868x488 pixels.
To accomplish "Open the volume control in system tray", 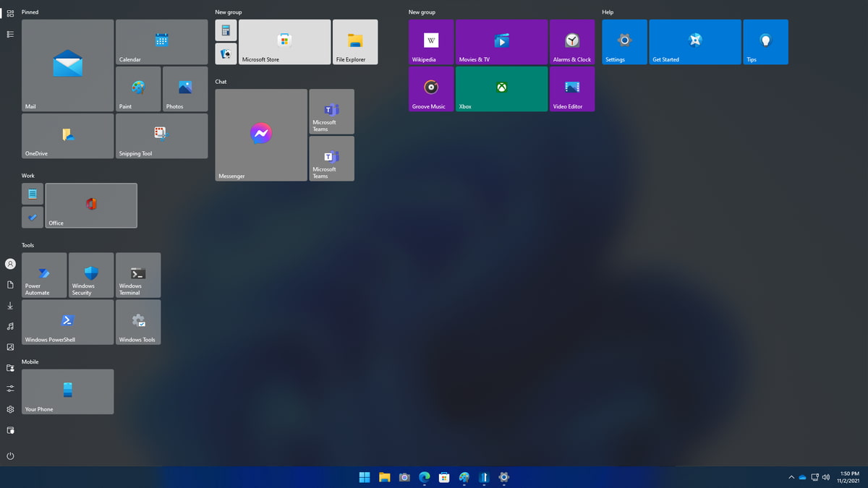I will pos(826,477).
